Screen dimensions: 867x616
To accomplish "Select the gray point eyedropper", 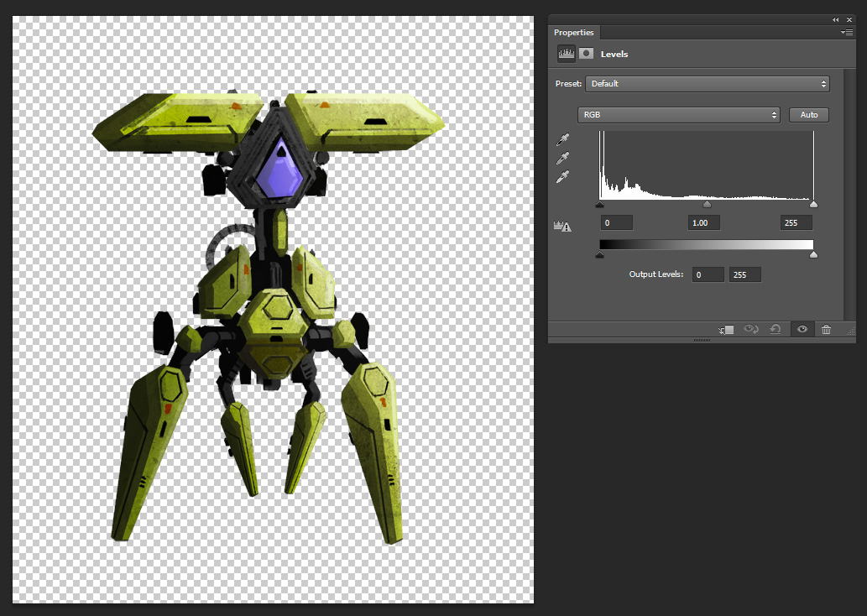I will click(x=564, y=158).
